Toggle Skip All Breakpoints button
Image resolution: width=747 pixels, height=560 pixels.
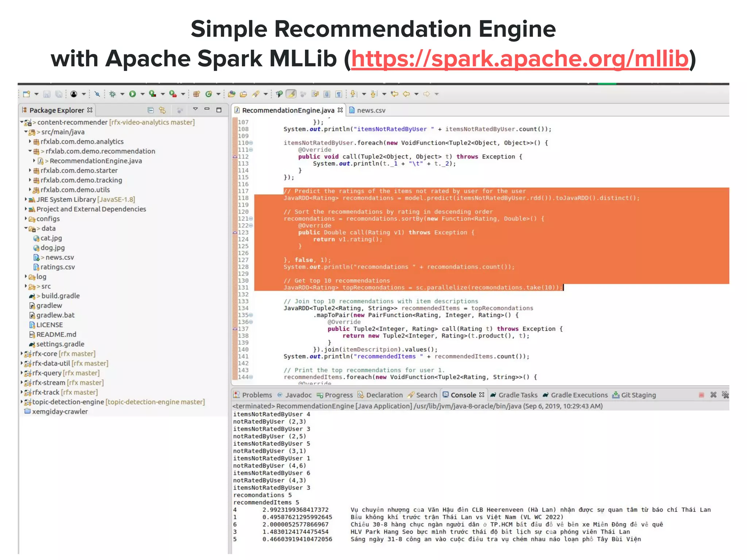click(x=97, y=94)
